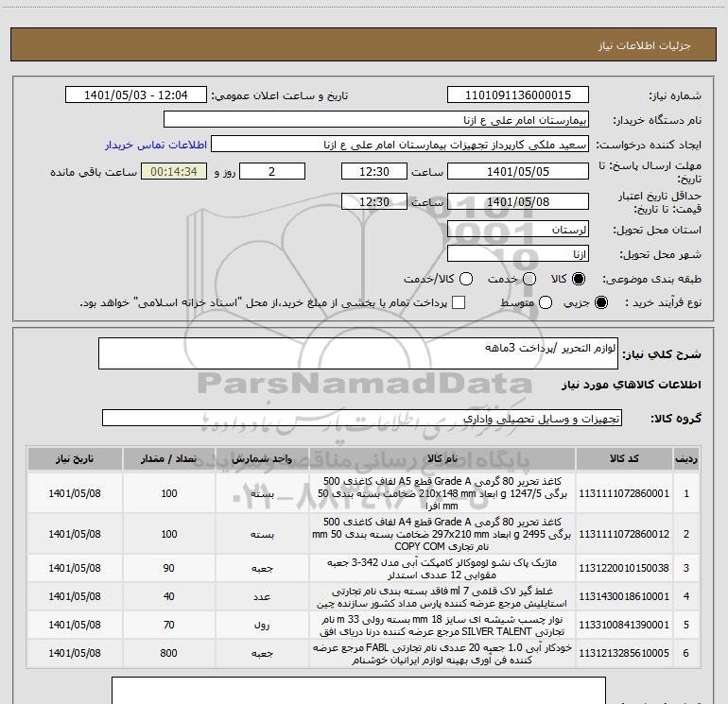
Task: Click the جزئیات اطلاعات نیاز header title
Action: (x=645, y=45)
